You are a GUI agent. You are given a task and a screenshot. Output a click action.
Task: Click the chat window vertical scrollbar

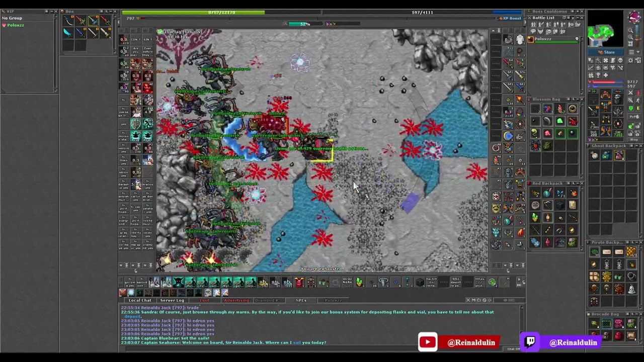[522, 325]
